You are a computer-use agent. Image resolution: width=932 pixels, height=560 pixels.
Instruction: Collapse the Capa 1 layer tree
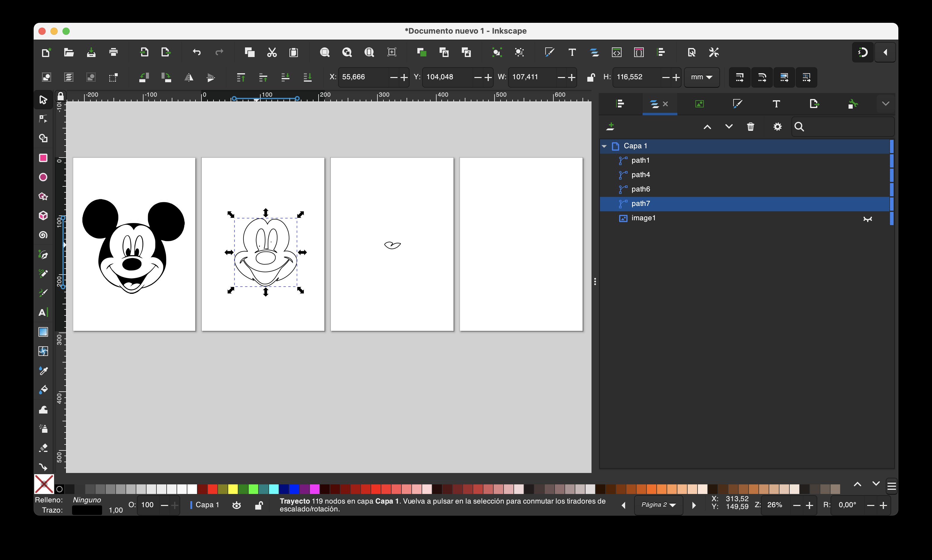click(604, 146)
